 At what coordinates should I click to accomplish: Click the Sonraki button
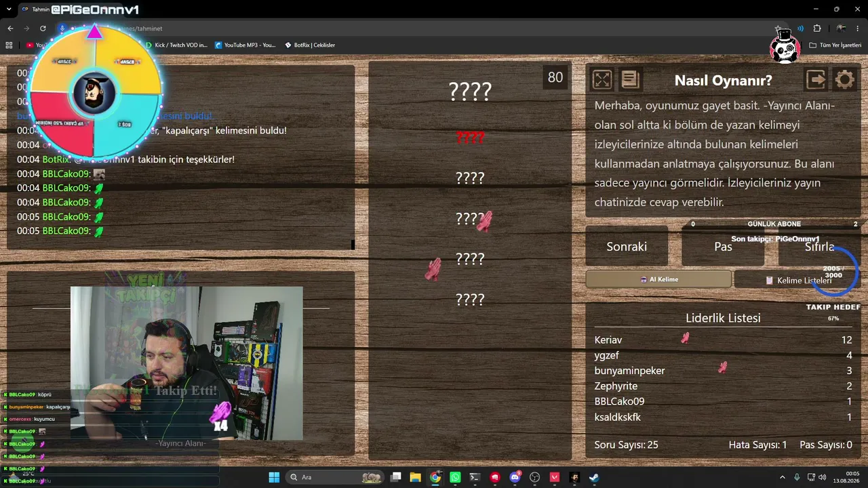point(627,246)
